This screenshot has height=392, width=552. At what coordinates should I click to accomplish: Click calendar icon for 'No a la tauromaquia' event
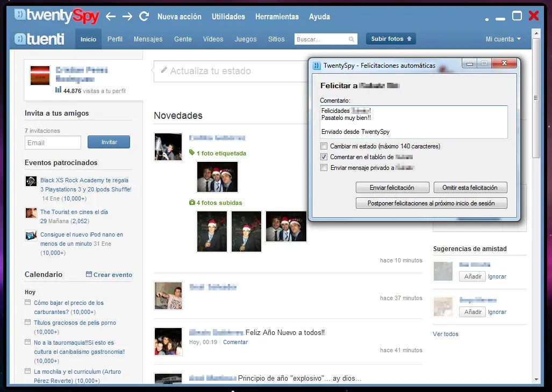(28, 341)
